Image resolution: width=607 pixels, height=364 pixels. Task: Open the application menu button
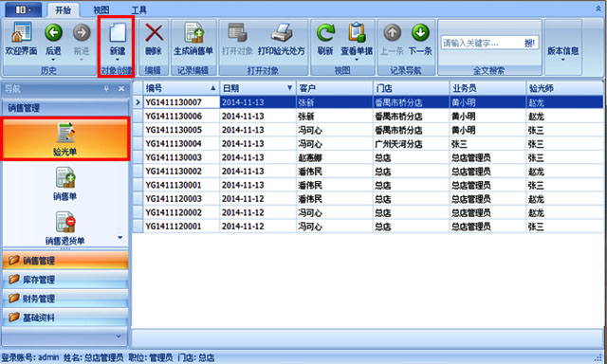[23, 9]
